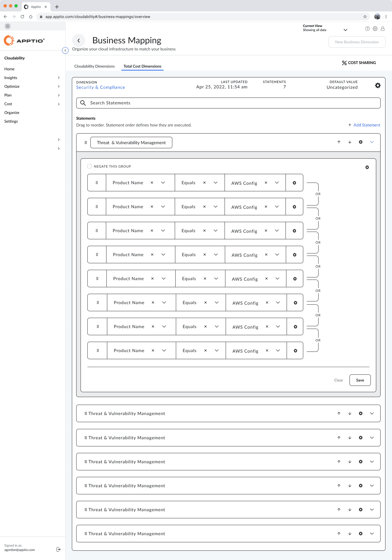Expand the Cost sidebar submenu
Image resolution: width=392 pixels, height=560 pixels.
pos(59,104)
